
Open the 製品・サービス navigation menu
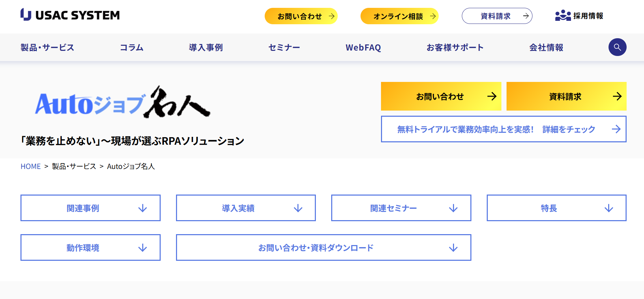pyautogui.click(x=47, y=47)
